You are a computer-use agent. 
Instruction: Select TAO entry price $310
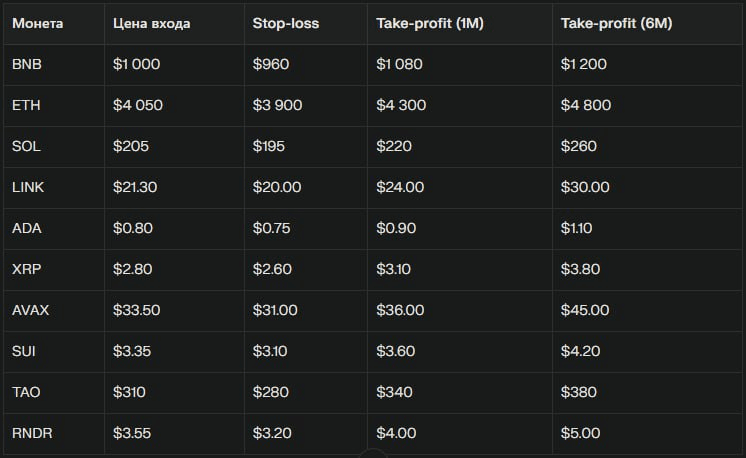pyautogui.click(x=129, y=392)
